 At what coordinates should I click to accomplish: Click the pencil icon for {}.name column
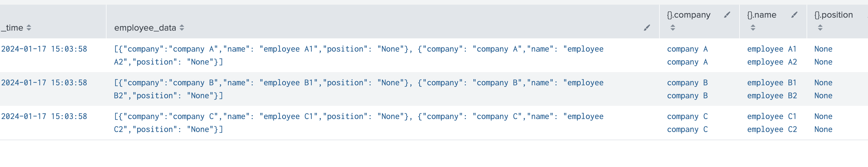(794, 15)
